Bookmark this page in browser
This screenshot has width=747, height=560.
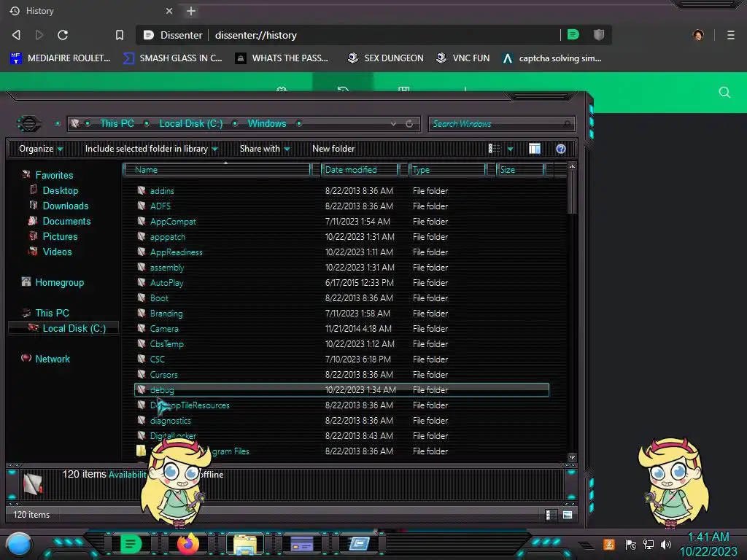coord(120,35)
